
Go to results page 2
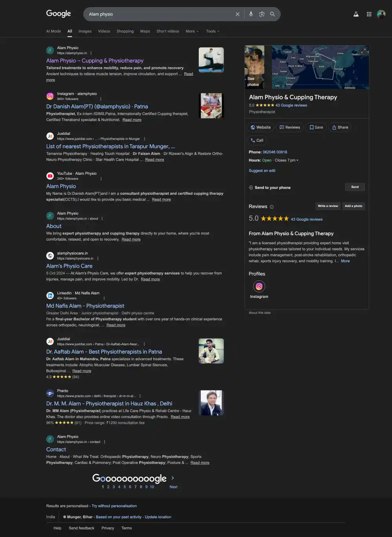(108, 487)
